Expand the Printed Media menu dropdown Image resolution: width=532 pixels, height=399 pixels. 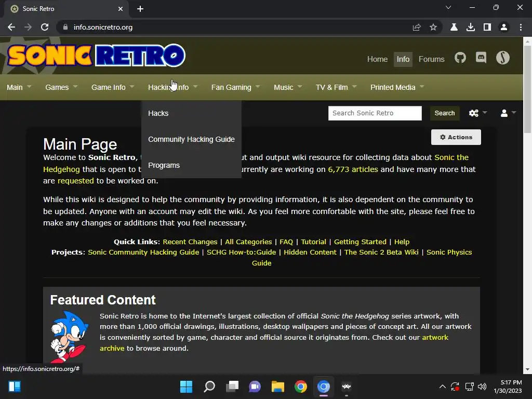click(x=397, y=87)
